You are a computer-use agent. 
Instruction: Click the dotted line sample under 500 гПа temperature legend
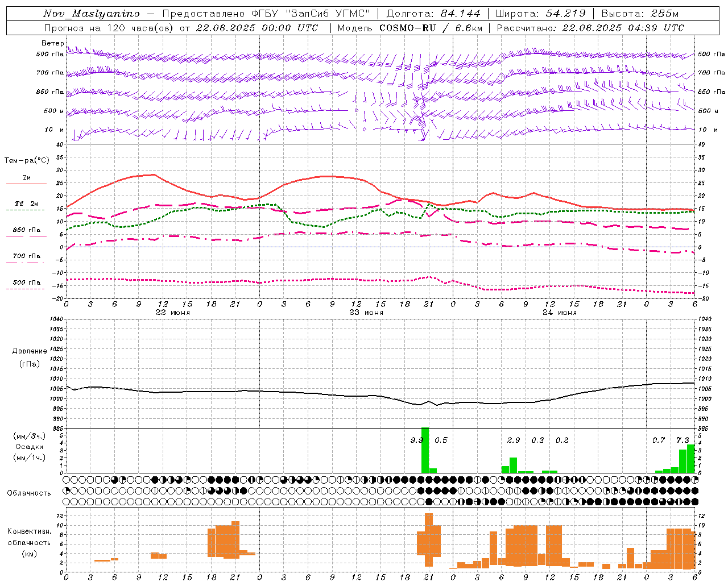tap(26, 289)
